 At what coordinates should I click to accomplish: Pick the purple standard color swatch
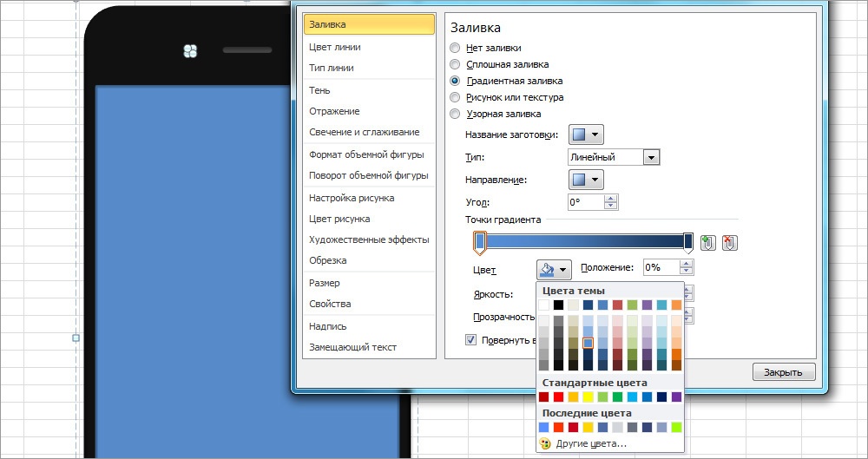(676, 397)
